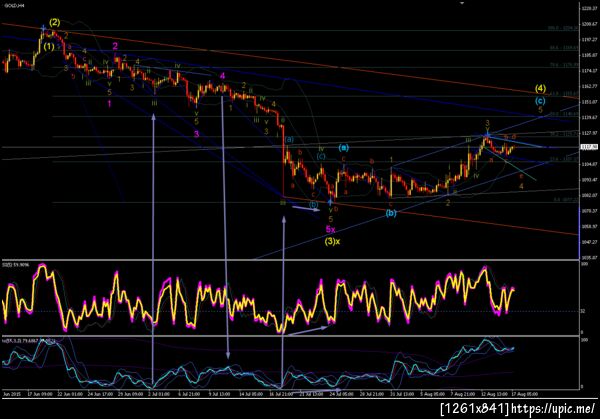Click the 17 Jun 09:00 time axis label
The width and height of the screenshot is (600, 419).
click(x=40, y=394)
